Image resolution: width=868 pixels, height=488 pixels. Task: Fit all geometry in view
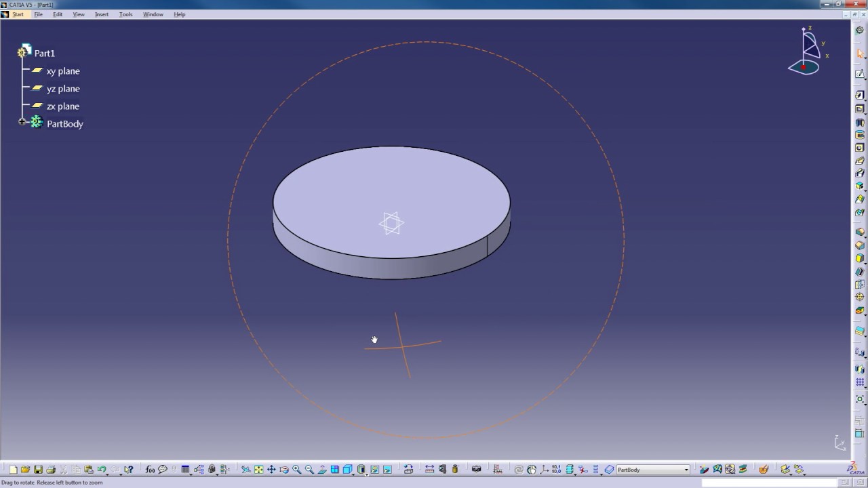(x=258, y=469)
